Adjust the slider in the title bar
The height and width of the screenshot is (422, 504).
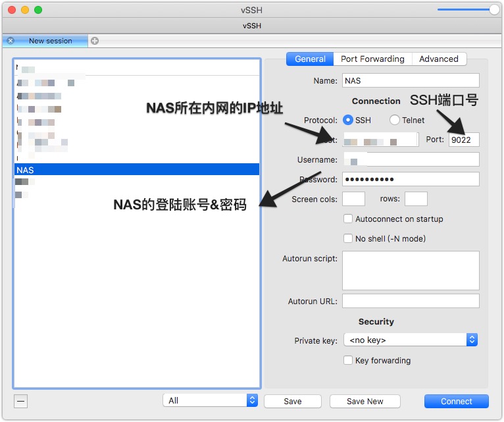[x=494, y=10]
